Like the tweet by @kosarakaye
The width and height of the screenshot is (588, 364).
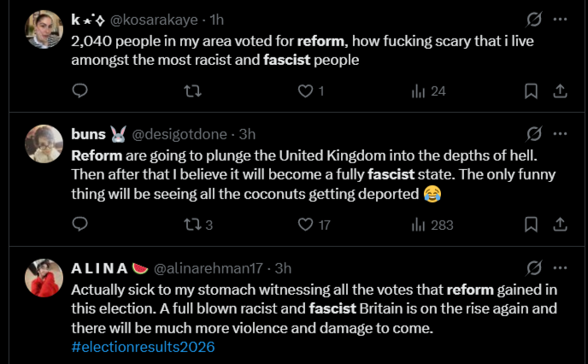(x=310, y=91)
